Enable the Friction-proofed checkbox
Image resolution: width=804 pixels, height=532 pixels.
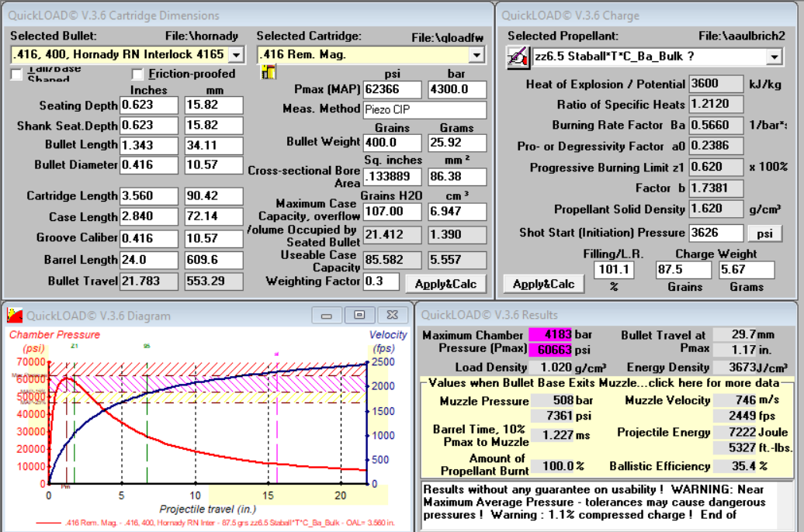137,74
